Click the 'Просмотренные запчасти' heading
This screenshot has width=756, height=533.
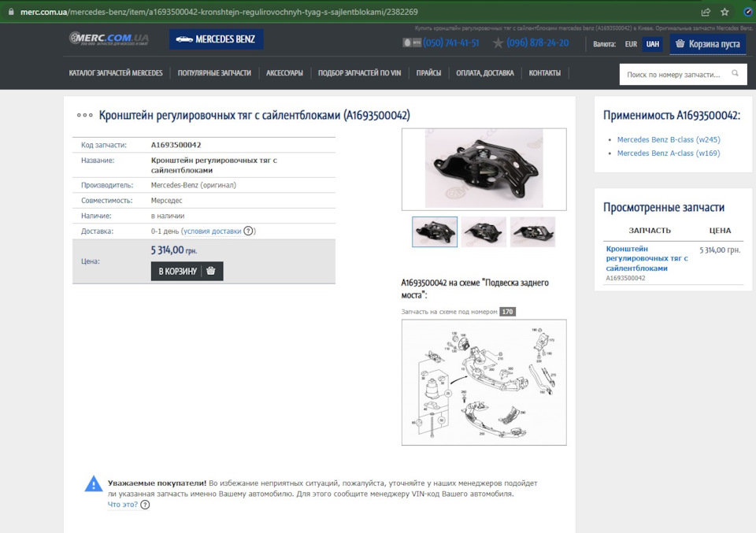click(x=663, y=207)
